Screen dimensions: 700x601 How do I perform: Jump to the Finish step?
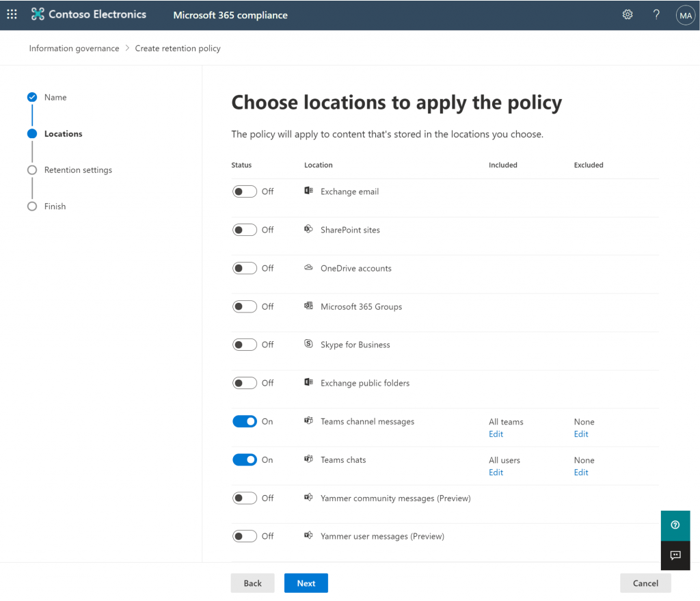point(55,206)
